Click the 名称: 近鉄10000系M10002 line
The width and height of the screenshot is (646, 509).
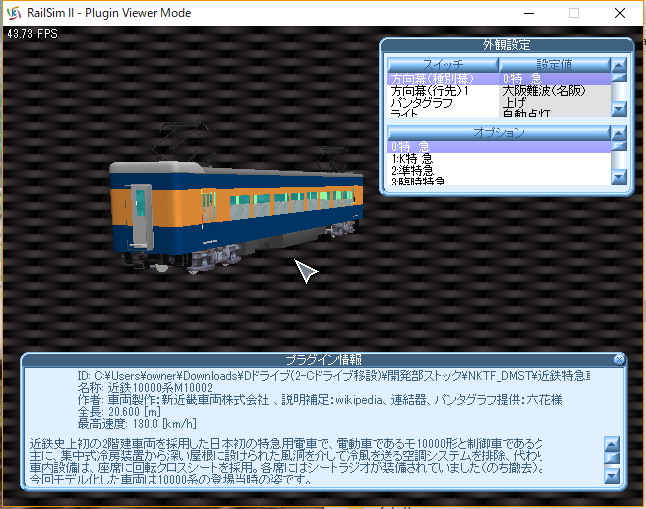tap(145, 388)
